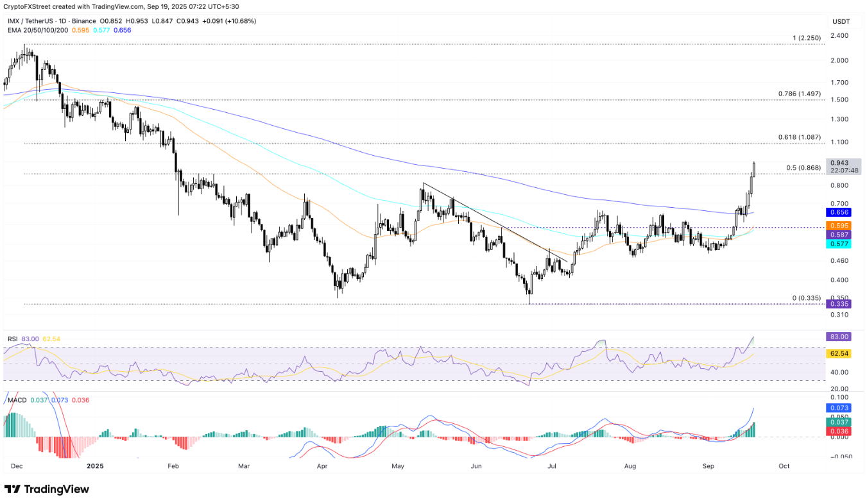Click the blue 0.073 MACD value badge

coord(839,408)
